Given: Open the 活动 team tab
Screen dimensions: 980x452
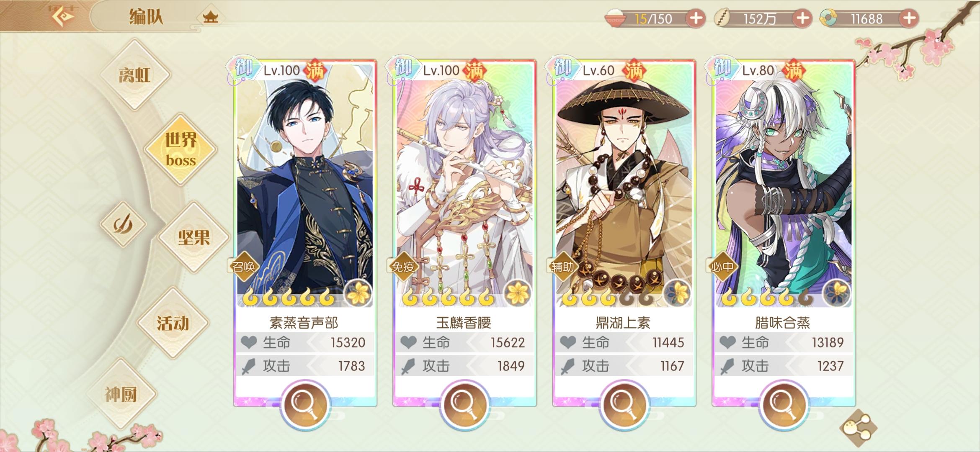Looking at the screenshot, I should (173, 323).
